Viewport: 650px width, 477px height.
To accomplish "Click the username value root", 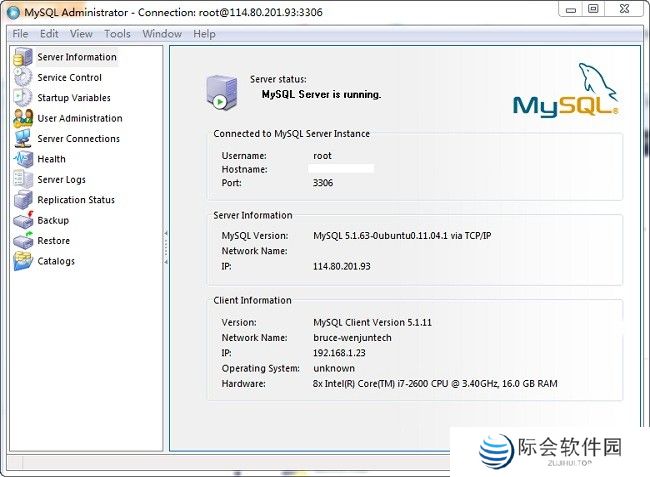I will click(322, 156).
